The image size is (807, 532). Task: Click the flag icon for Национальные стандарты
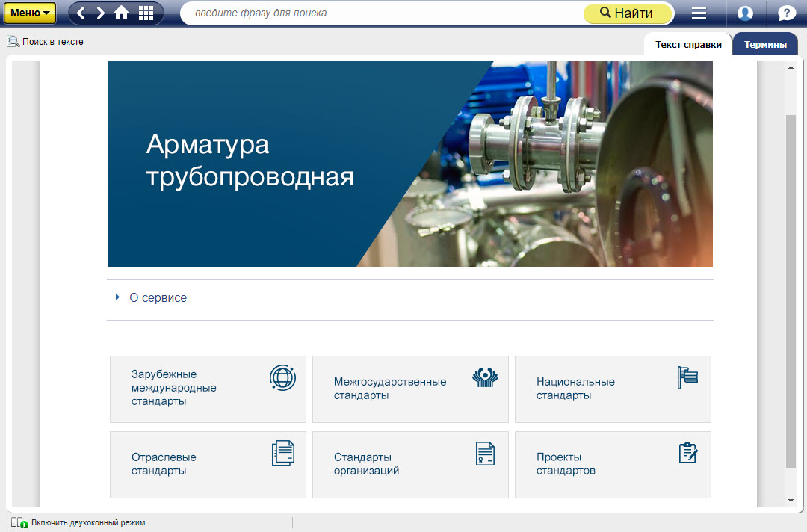(x=687, y=377)
